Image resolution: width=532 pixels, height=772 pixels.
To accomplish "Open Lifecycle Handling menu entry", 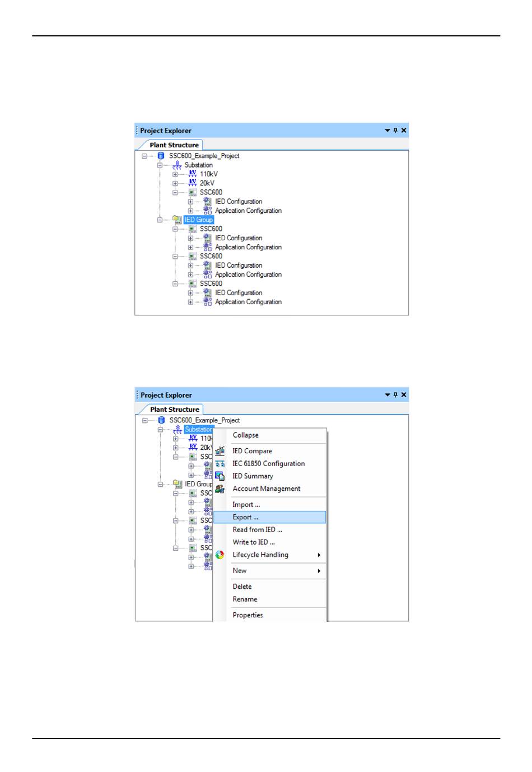I will point(270,555).
